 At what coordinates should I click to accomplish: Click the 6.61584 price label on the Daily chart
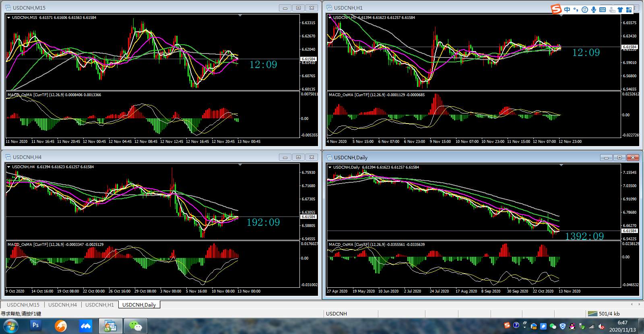coord(630,231)
